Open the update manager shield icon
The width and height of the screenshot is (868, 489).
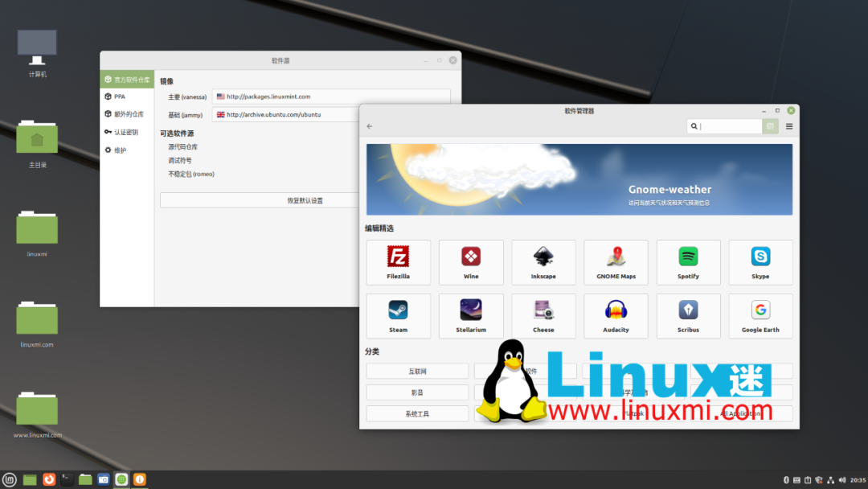pos(819,480)
